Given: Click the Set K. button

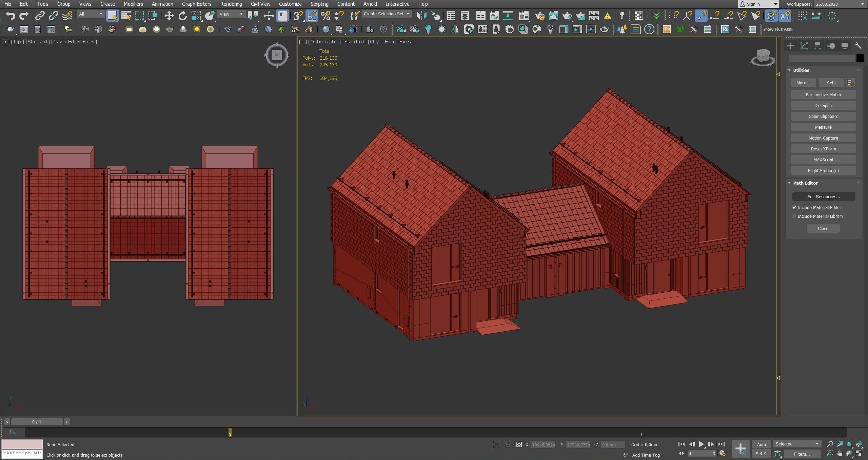Looking at the screenshot, I should pyautogui.click(x=761, y=454).
